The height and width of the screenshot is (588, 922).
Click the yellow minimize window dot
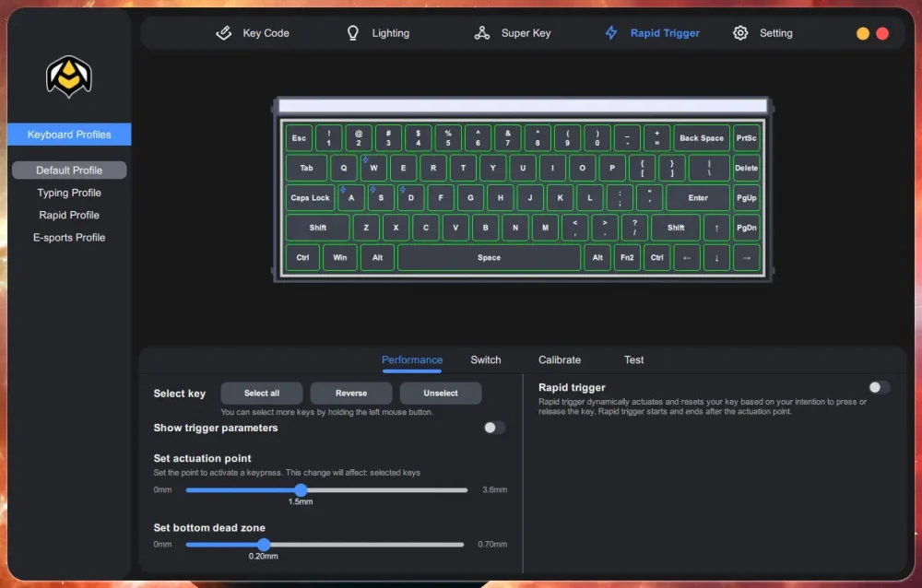(863, 33)
